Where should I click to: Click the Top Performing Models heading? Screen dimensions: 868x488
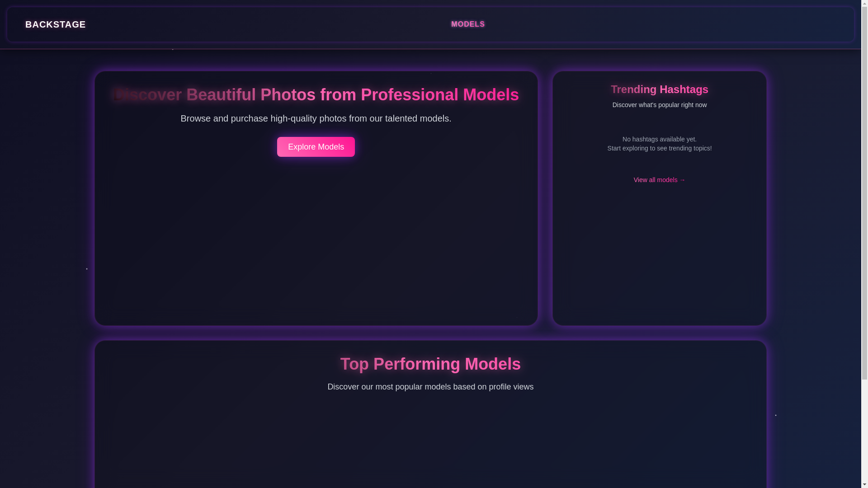coord(430,364)
